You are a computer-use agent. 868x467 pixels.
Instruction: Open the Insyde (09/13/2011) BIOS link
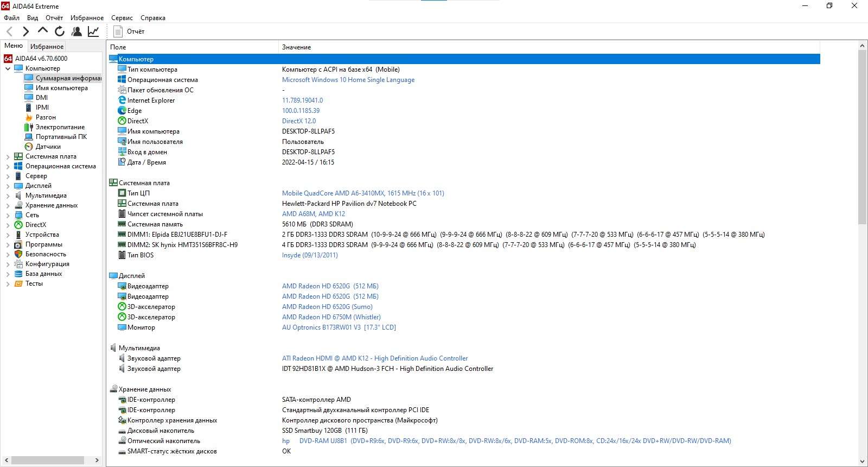pyautogui.click(x=310, y=255)
